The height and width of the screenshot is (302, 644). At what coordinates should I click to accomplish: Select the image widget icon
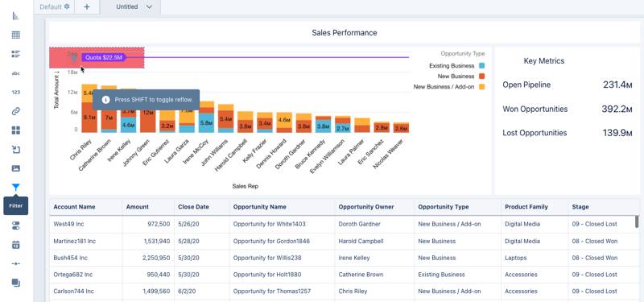15,168
